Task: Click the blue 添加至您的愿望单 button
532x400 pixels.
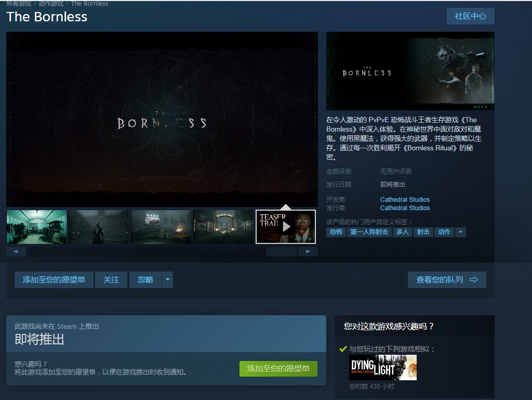Action: [54, 280]
